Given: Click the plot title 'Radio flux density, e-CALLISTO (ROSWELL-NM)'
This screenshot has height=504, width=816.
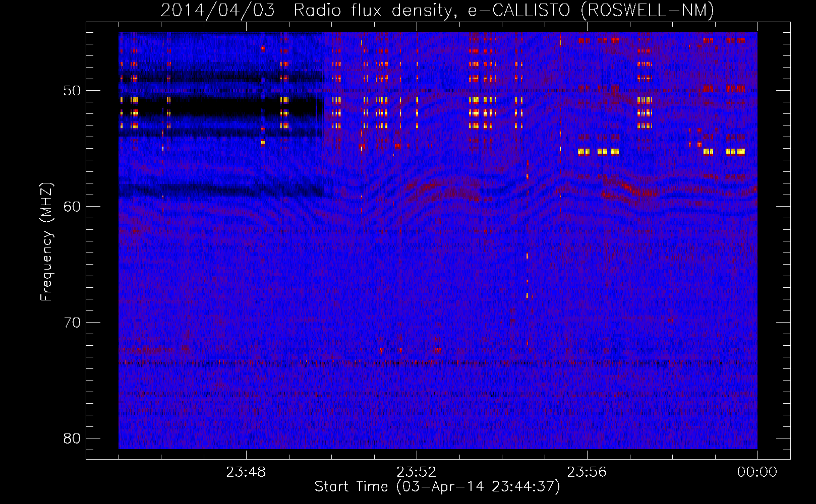Looking at the screenshot, I should click(504, 10).
